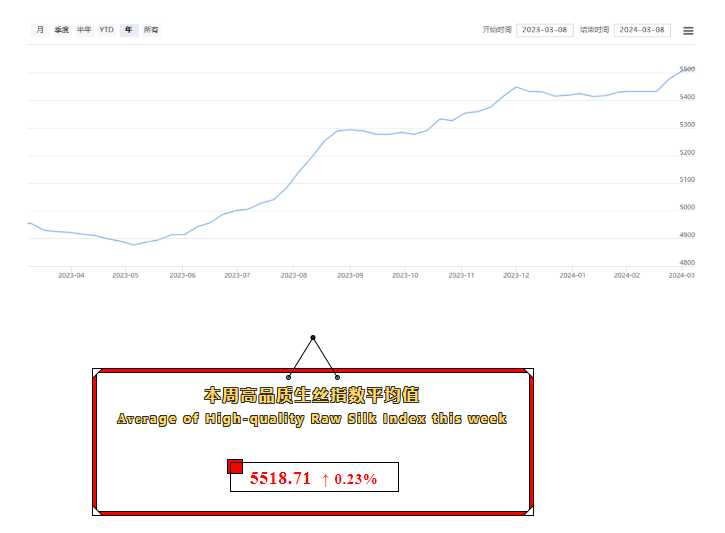The width and height of the screenshot is (725, 533).
Task: Click the red up arrow indicator
Action: 325,479
